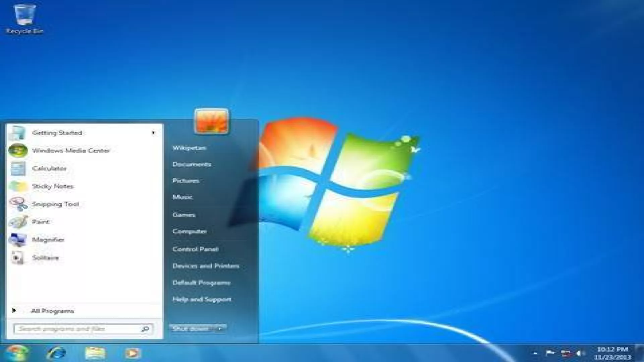Expand All Programs in the Start menu
Screen dimensions: 644x362
pos(52,310)
